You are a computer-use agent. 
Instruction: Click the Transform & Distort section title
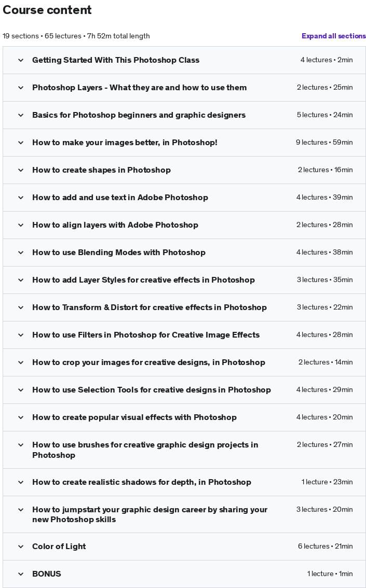pyautogui.click(x=149, y=307)
